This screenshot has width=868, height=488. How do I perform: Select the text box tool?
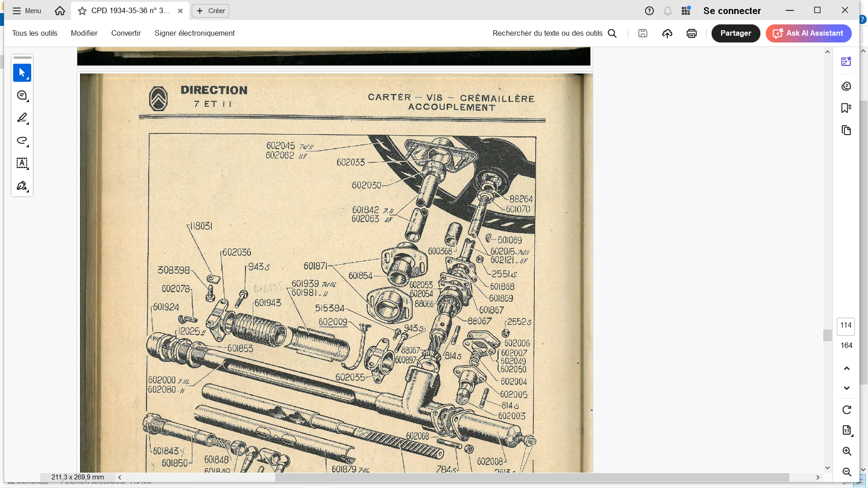point(22,163)
